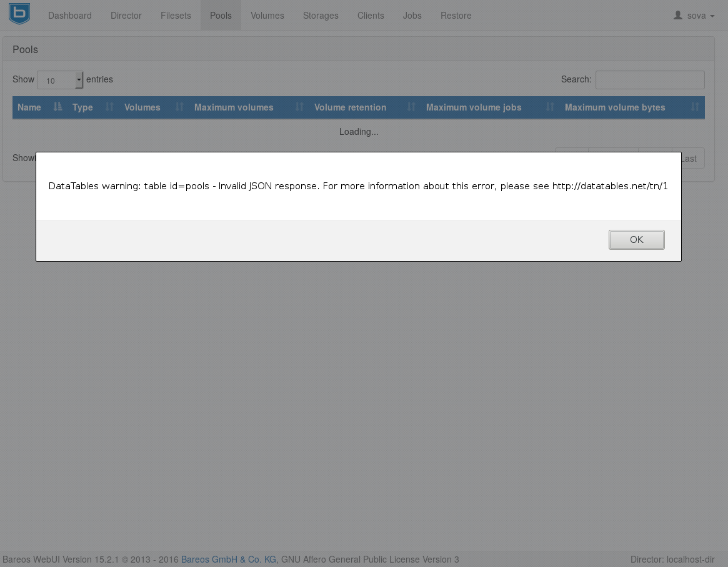Viewport: 728px width, 567px height.
Task: Switch to the Volumes tab
Action: coord(267,16)
